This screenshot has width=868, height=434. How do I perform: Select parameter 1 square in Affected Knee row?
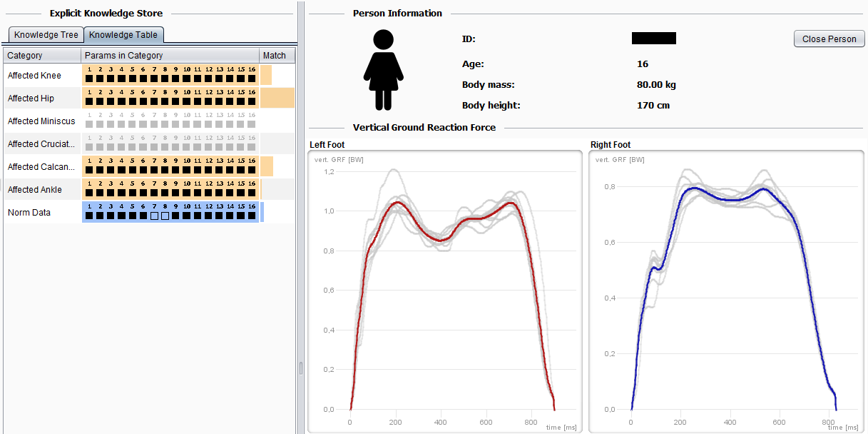click(89, 79)
